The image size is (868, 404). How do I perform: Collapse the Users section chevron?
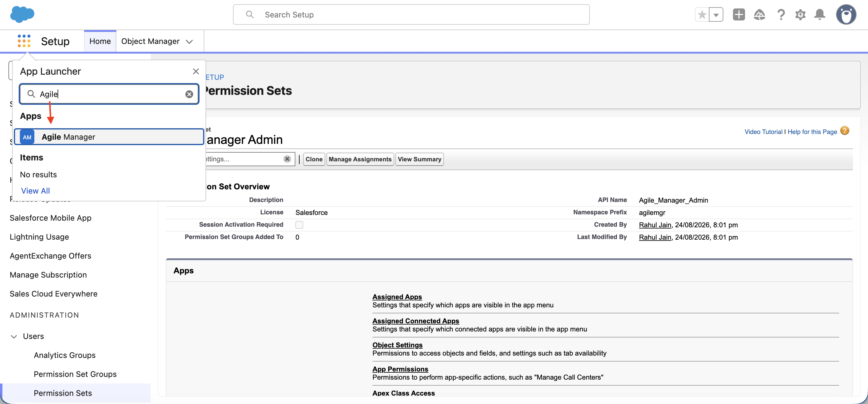[x=14, y=336]
